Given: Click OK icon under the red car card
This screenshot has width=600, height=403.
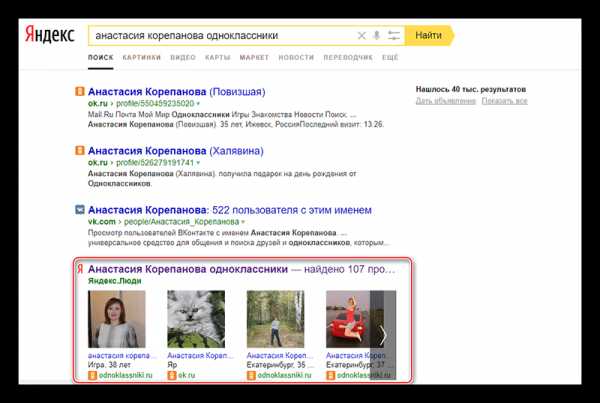Looking at the screenshot, I should 331,375.
